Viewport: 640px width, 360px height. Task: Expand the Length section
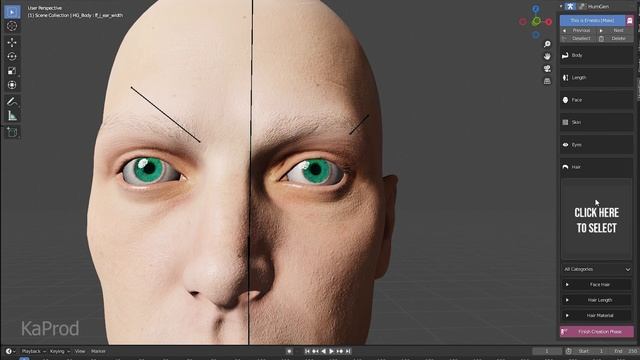coord(596,78)
